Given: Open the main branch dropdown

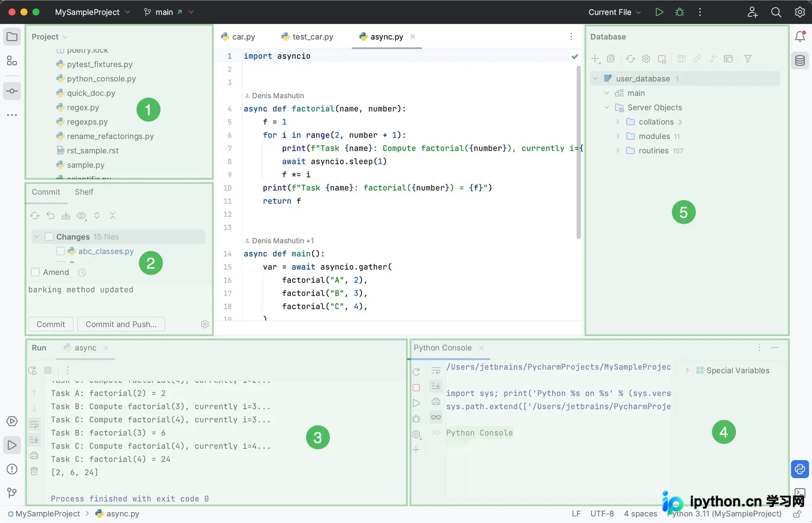Looking at the screenshot, I should pos(169,12).
